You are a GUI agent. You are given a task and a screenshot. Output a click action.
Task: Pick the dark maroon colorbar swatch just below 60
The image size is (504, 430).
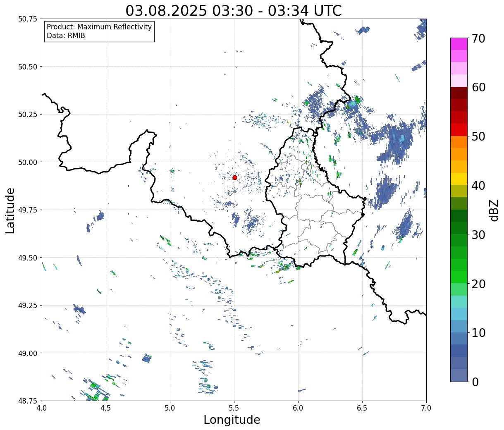coord(459,93)
